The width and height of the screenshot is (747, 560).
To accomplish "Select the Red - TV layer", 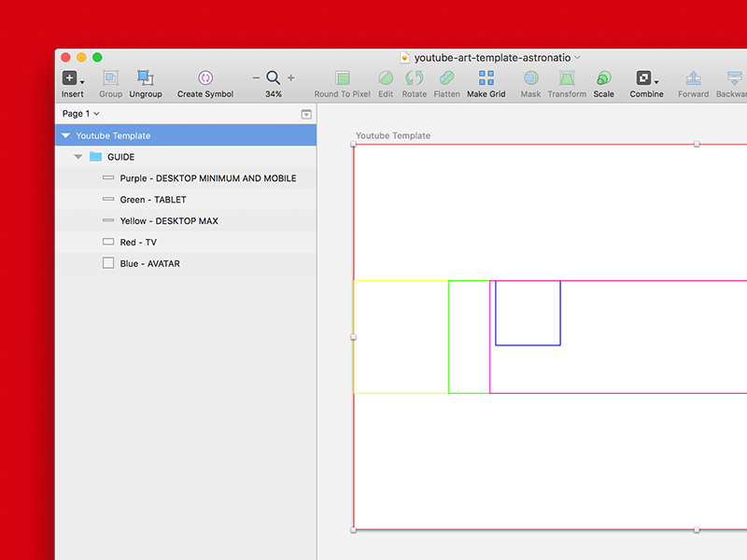I will (x=186, y=242).
